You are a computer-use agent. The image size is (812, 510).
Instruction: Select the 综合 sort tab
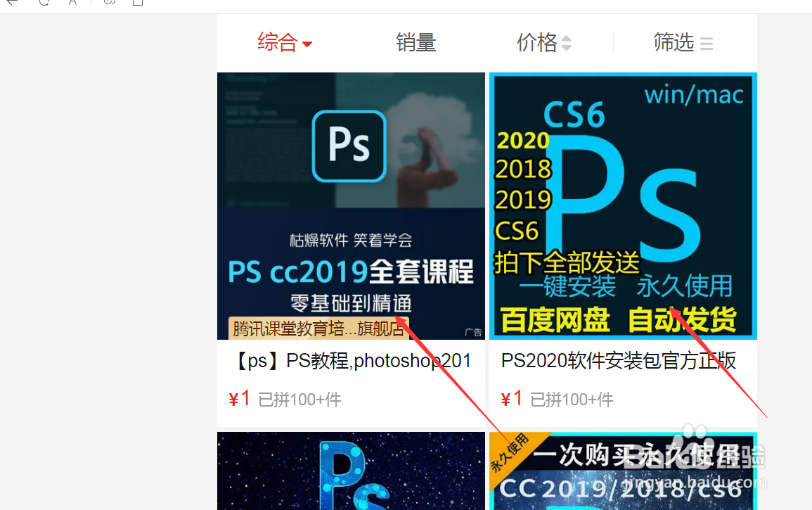278,42
